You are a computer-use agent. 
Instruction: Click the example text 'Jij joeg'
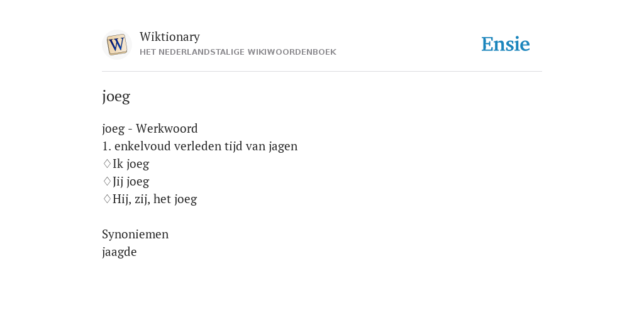[x=131, y=182]
